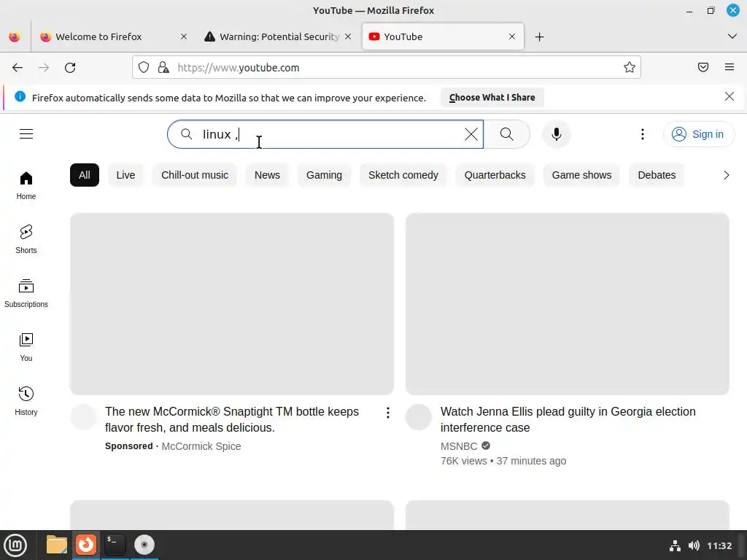Open Jenna Ellis plead guilty video title
Screen dimensions: 747x560
point(568,419)
